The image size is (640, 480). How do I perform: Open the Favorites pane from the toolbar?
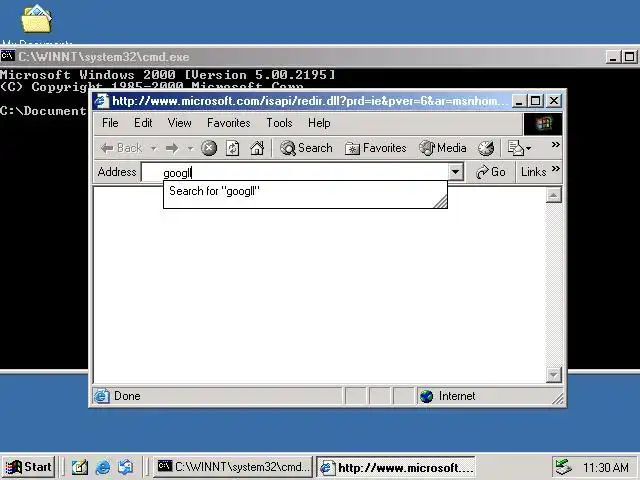[376, 148]
